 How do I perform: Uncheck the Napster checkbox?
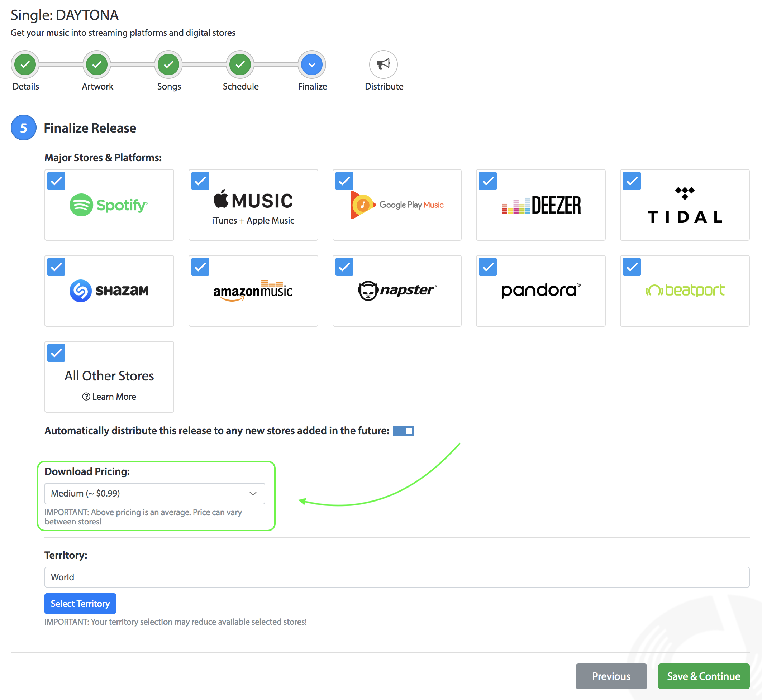[344, 267]
